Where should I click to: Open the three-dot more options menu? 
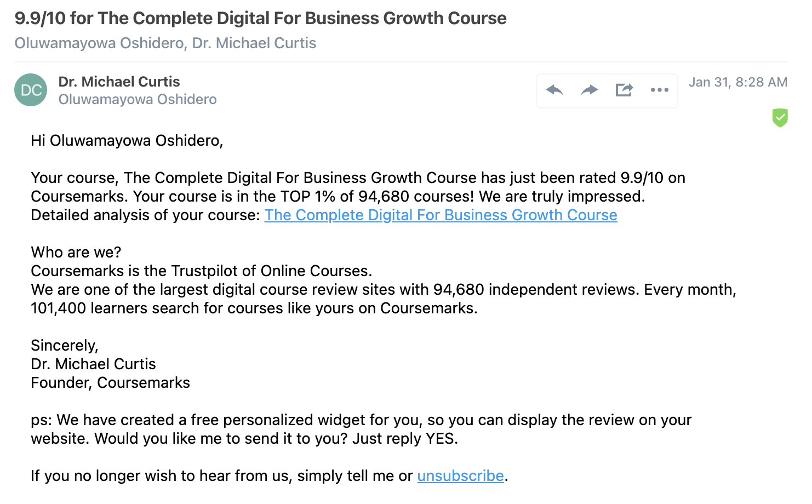tap(659, 90)
